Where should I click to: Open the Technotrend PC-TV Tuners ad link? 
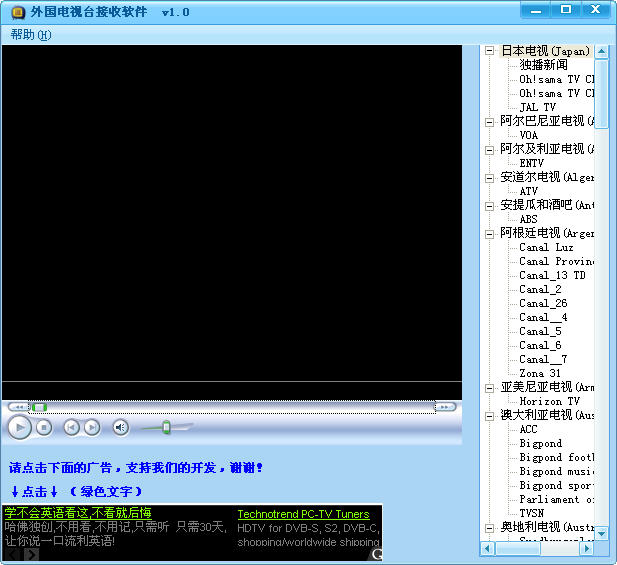pos(303,514)
